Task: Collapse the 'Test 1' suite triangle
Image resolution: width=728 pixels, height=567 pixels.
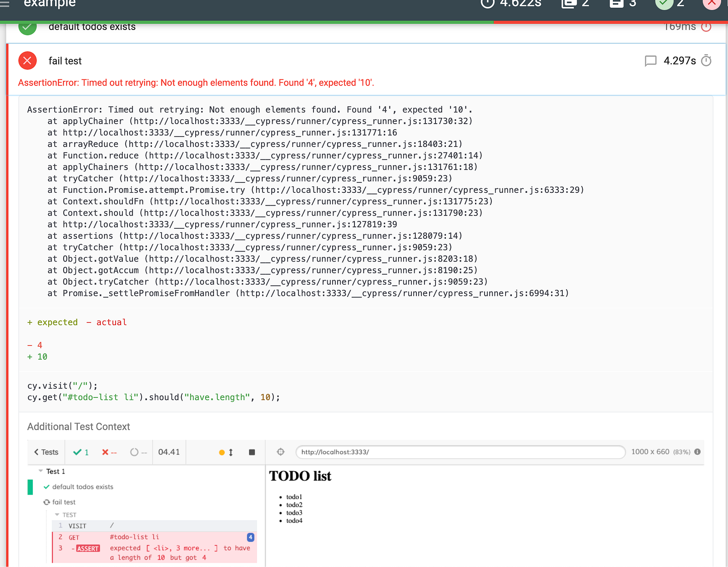Action: pos(41,471)
